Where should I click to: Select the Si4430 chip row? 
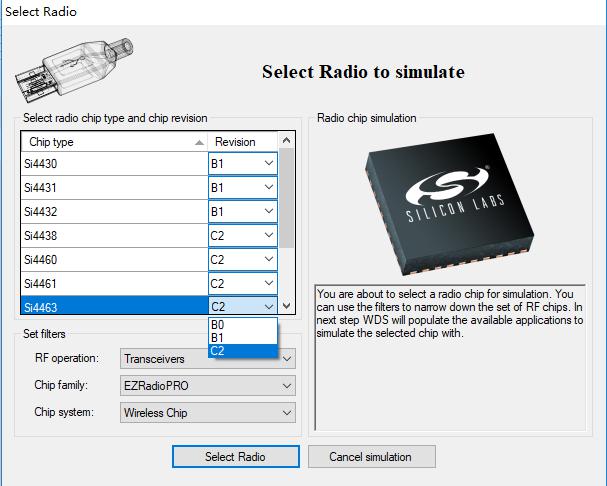coord(114,163)
